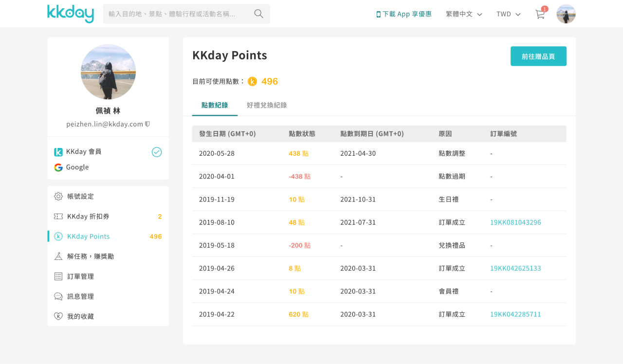Screen dimensions: 623x364
Task: Click the large profile photo in sidebar
Action: [x=108, y=72]
